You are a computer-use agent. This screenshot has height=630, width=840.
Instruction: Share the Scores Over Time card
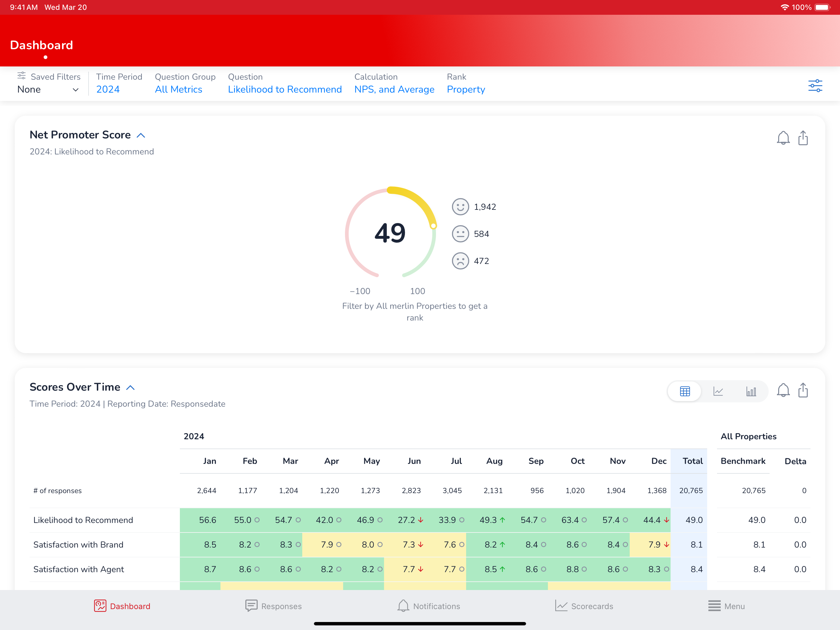pos(803,390)
